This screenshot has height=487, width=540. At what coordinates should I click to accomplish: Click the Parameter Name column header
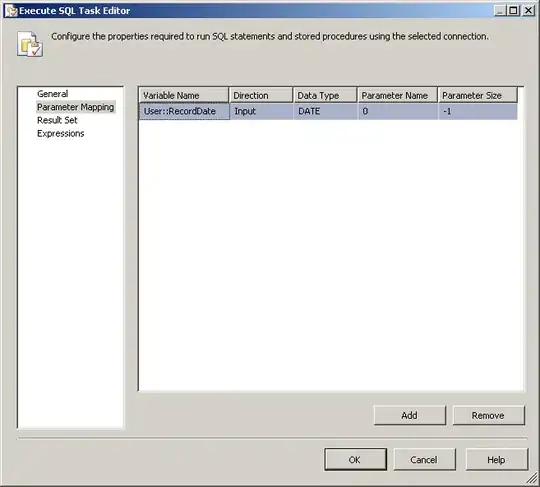(398, 95)
